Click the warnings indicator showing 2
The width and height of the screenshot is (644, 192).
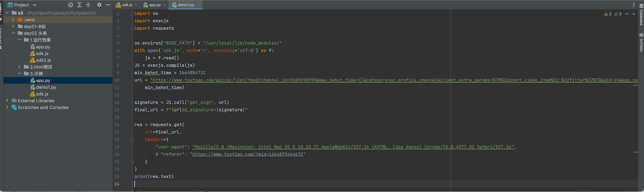pos(608,14)
